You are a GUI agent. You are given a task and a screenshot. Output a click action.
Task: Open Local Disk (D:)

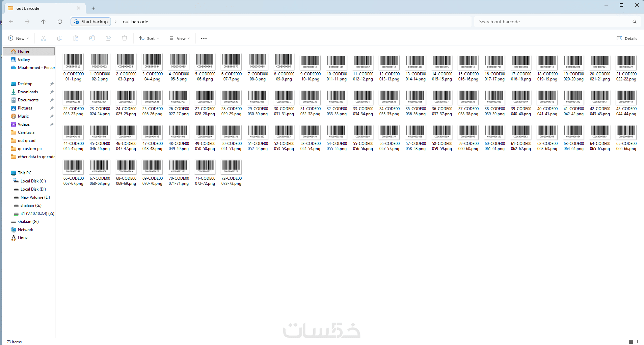pos(33,189)
